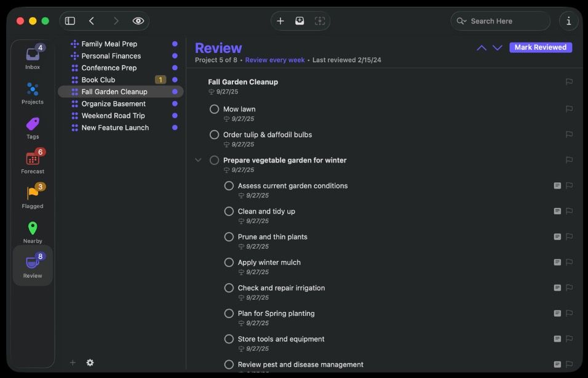Flag Order tulip & daffodil bulbs
This screenshot has height=378, width=588.
point(569,135)
